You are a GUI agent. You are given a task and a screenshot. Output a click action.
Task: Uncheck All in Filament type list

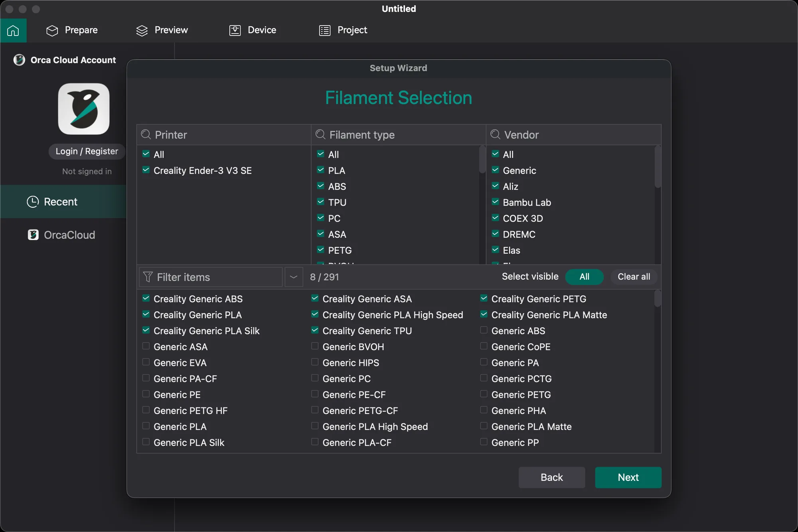[x=320, y=154]
